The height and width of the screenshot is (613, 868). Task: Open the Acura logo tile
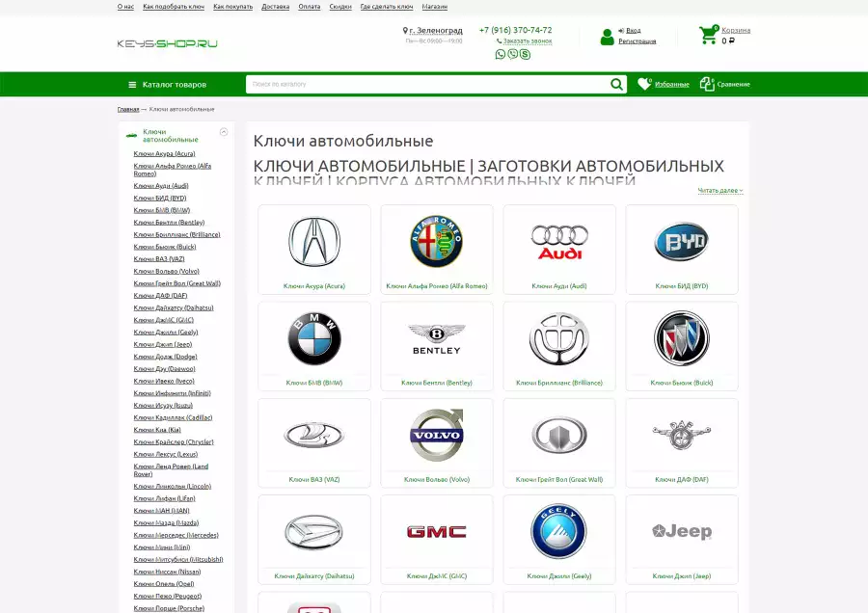tap(314, 250)
